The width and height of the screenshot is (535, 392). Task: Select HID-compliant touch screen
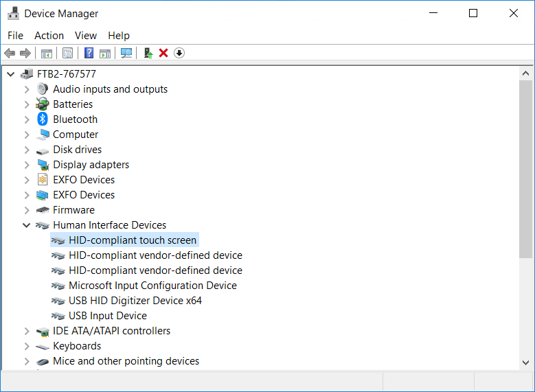(133, 240)
